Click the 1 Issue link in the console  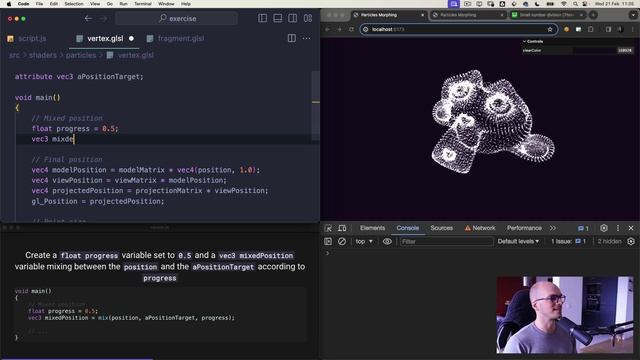tap(569, 242)
